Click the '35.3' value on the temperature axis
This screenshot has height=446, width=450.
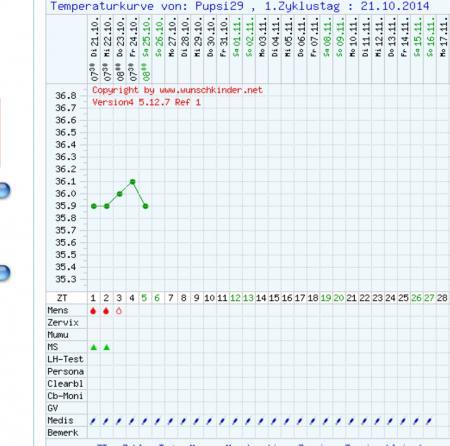[x=66, y=279]
